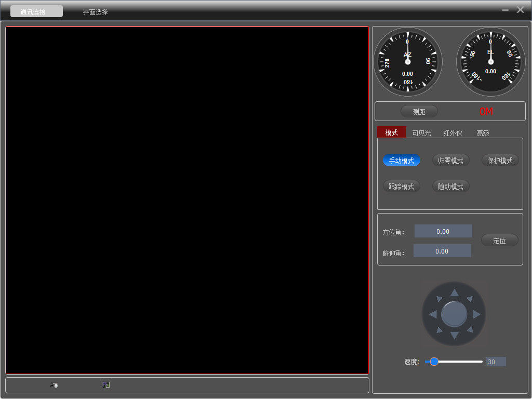
Task: Enable 手动模式 manual mode
Action: (x=402, y=161)
